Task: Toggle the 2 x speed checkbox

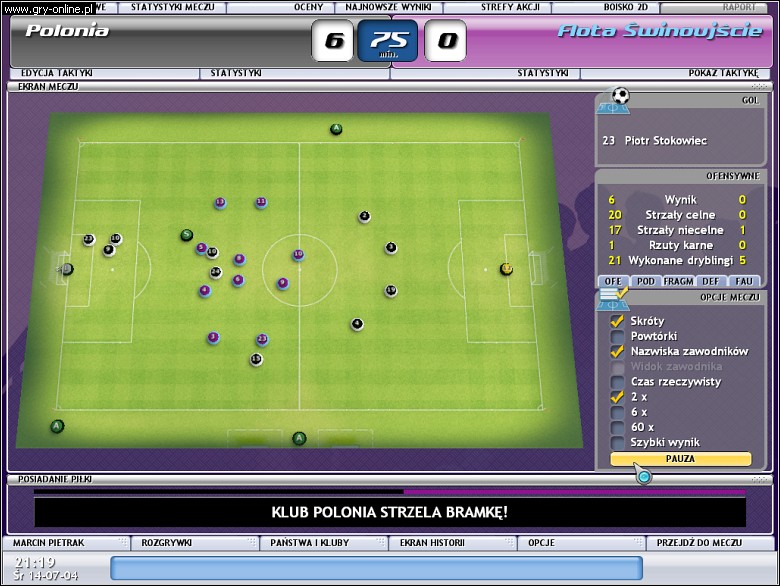Action: pyautogui.click(x=617, y=397)
